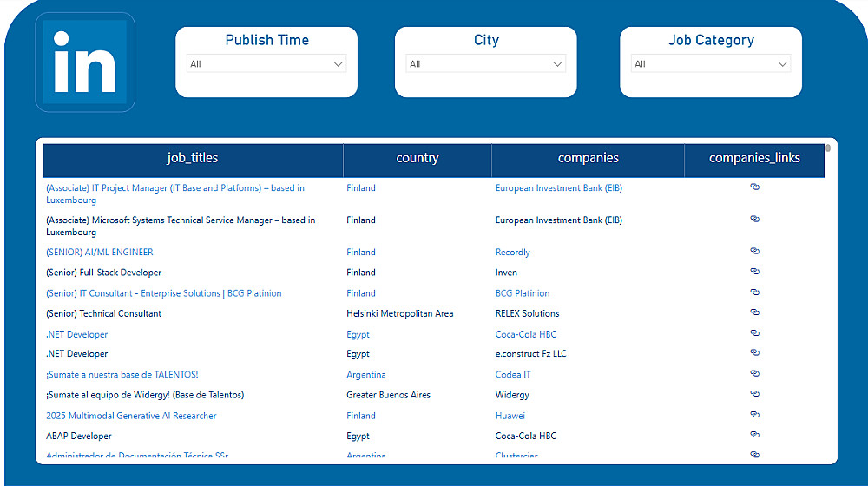The width and height of the screenshot is (868, 486).
Task: Open link icon in the Clusterciar row
Action: (x=754, y=455)
